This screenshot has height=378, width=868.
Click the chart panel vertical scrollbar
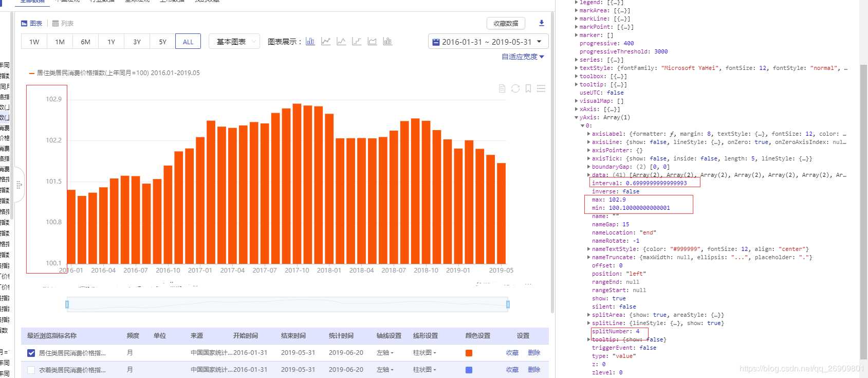552,163
